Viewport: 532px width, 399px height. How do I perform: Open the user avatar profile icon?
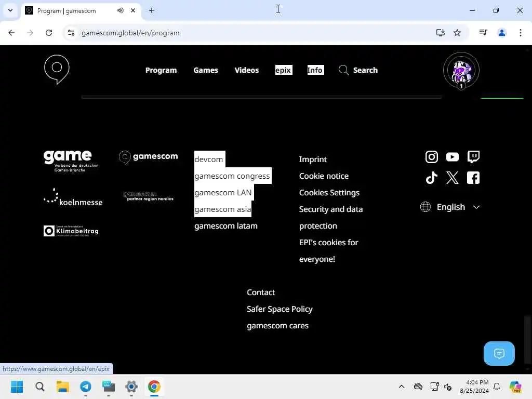[x=461, y=71]
